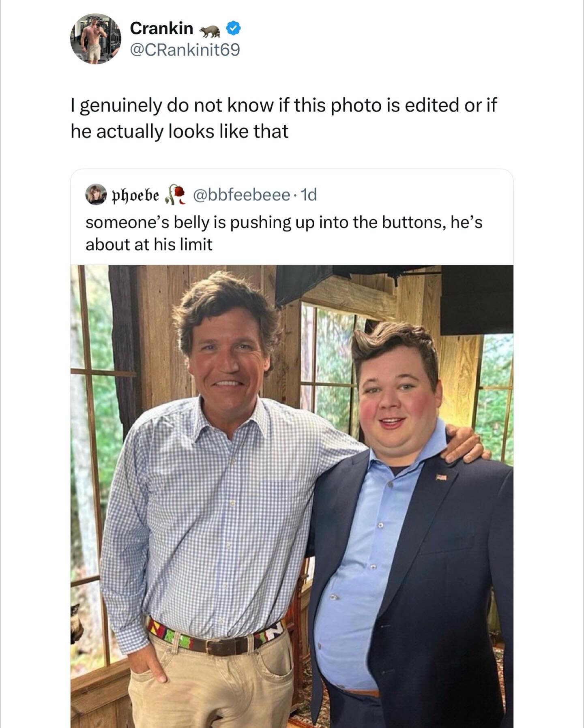Click the blue verified badge
584x728 pixels.
(x=234, y=28)
